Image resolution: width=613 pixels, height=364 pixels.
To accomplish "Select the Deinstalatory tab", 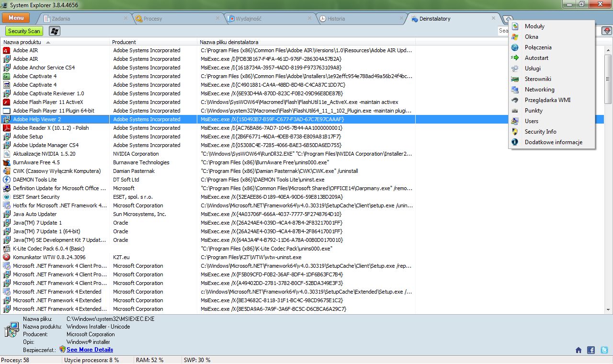I will pos(453,19).
